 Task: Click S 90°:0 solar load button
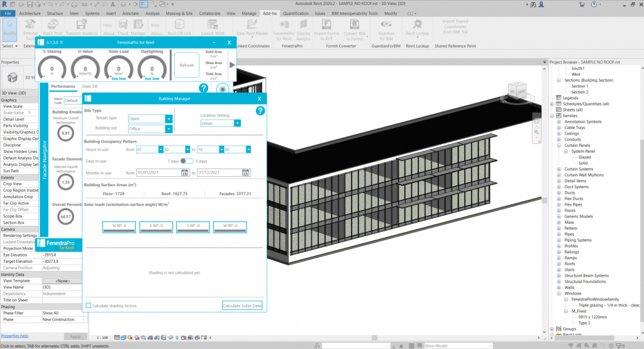192,227
